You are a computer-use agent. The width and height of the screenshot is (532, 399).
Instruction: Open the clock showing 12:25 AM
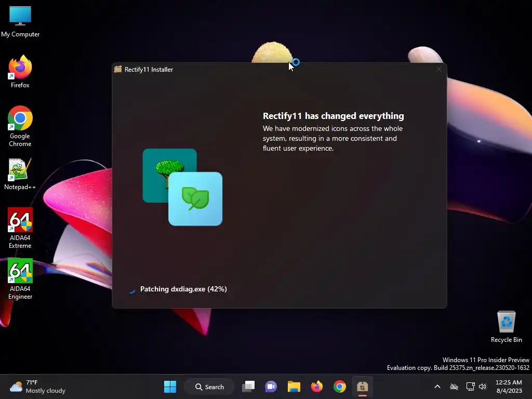coord(509,387)
